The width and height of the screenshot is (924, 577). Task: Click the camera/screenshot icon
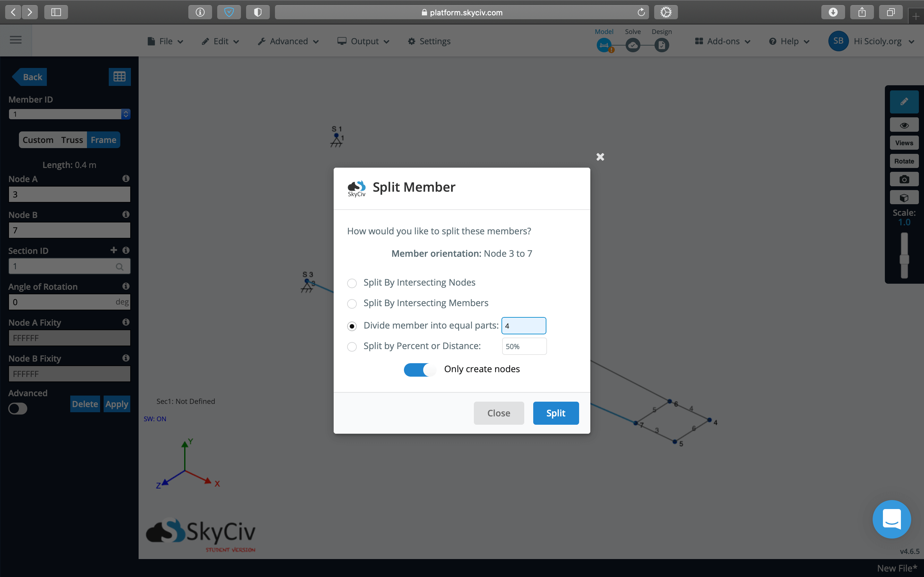[903, 179]
